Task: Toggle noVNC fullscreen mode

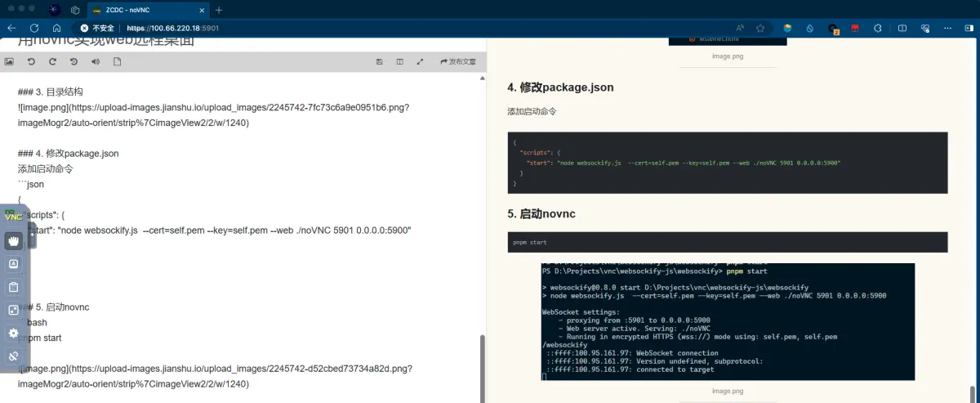Action: [x=13, y=310]
